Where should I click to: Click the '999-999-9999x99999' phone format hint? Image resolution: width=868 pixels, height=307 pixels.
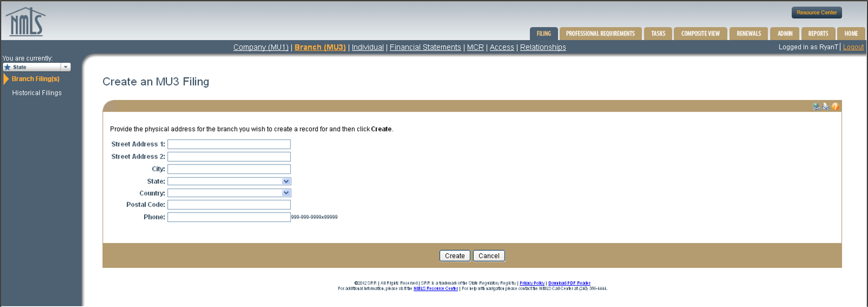314,217
